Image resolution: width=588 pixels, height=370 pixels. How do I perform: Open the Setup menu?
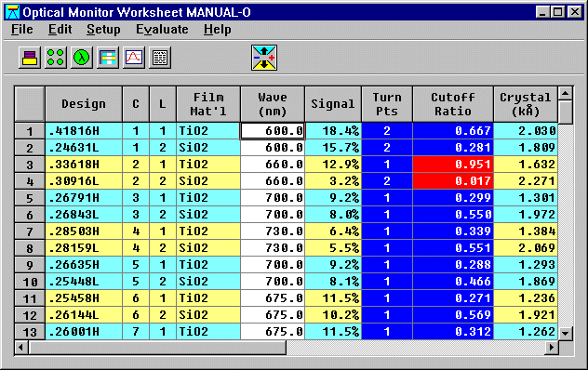coord(103,29)
